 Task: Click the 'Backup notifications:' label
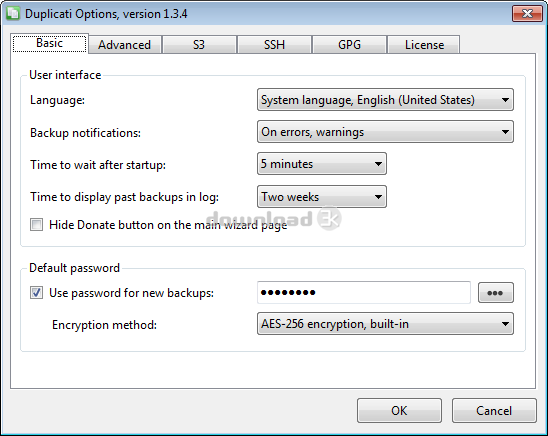(x=85, y=133)
